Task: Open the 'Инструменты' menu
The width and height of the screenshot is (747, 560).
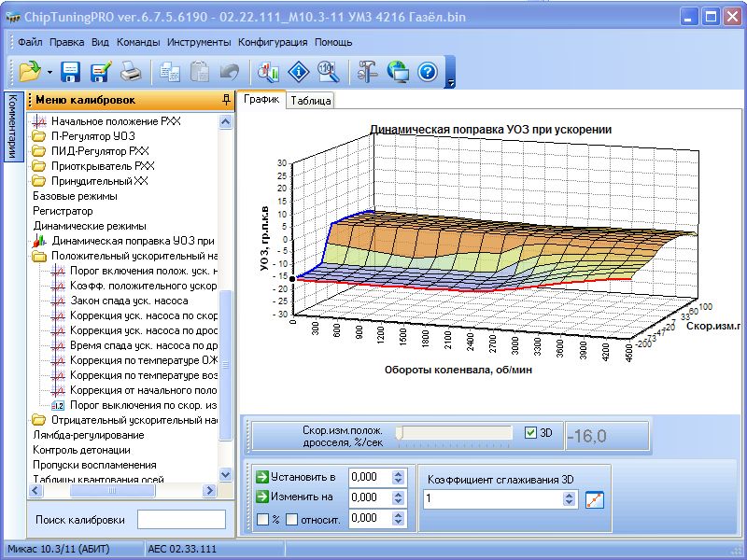Action: click(199, 42)
